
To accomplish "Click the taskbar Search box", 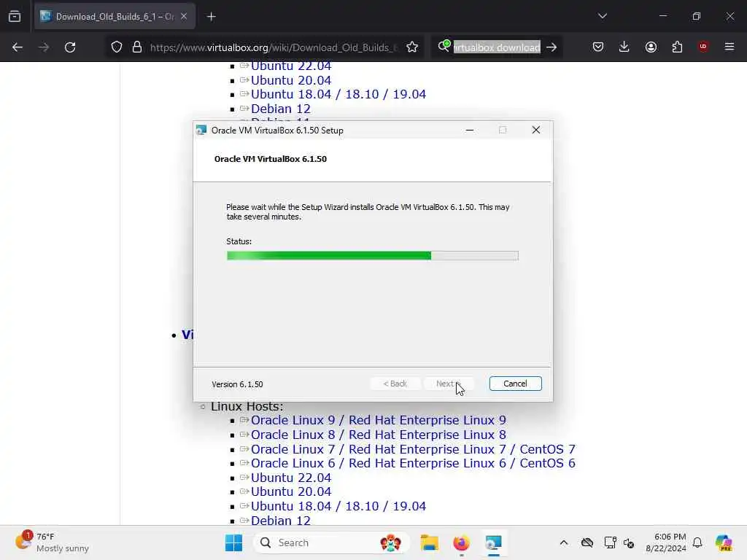I will click(x=332, y=542).
